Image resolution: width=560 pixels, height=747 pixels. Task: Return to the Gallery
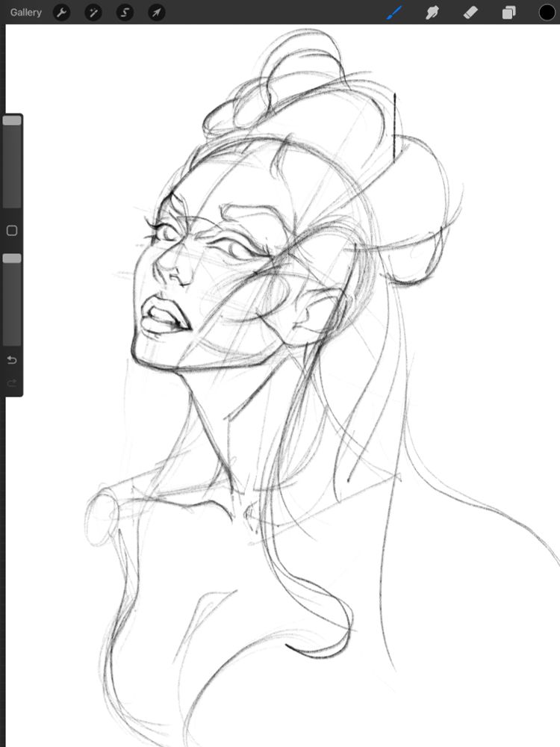click(25, 13)
